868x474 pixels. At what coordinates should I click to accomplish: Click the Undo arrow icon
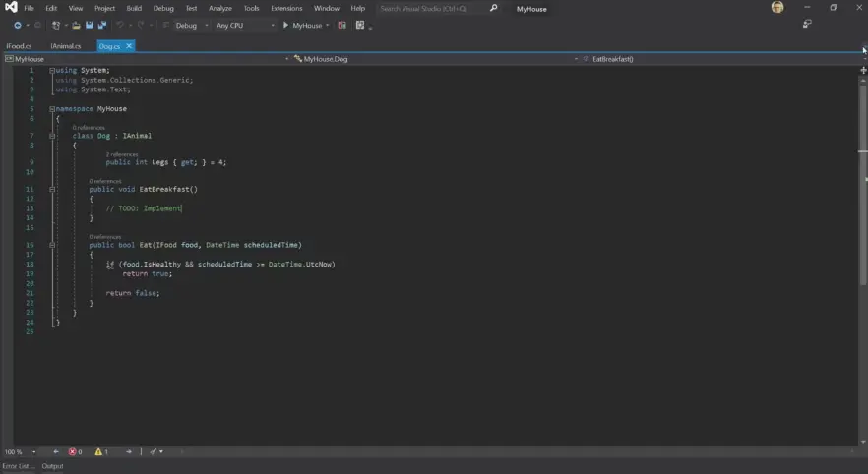(120, 26)
